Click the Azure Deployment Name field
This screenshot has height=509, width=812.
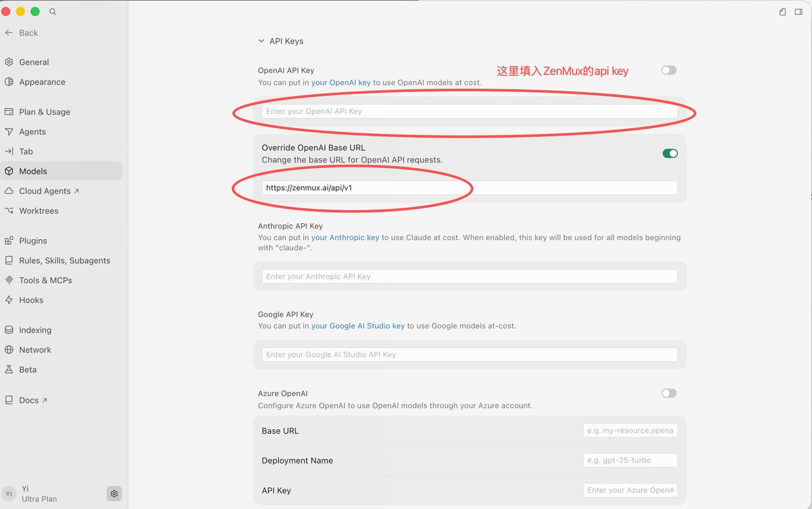point(630,460)
